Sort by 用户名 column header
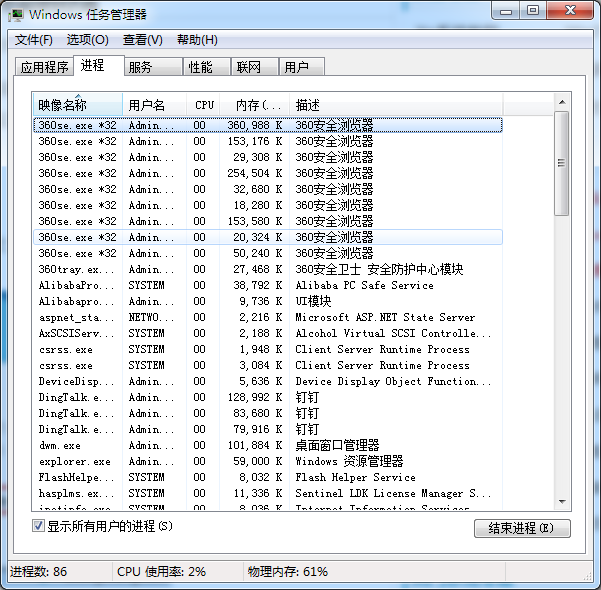 pyautogui.click(x=154, y=104)
